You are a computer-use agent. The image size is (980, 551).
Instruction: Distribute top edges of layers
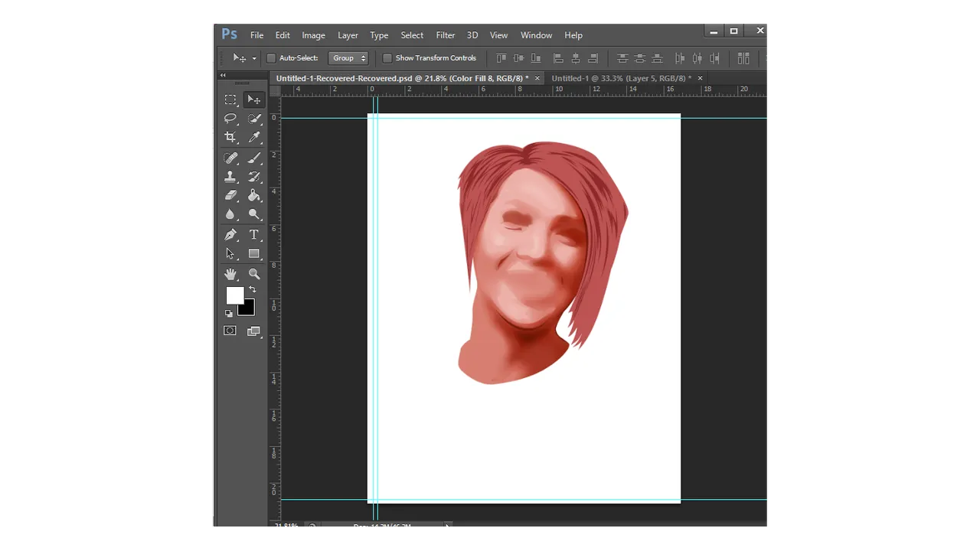[622, 58]
